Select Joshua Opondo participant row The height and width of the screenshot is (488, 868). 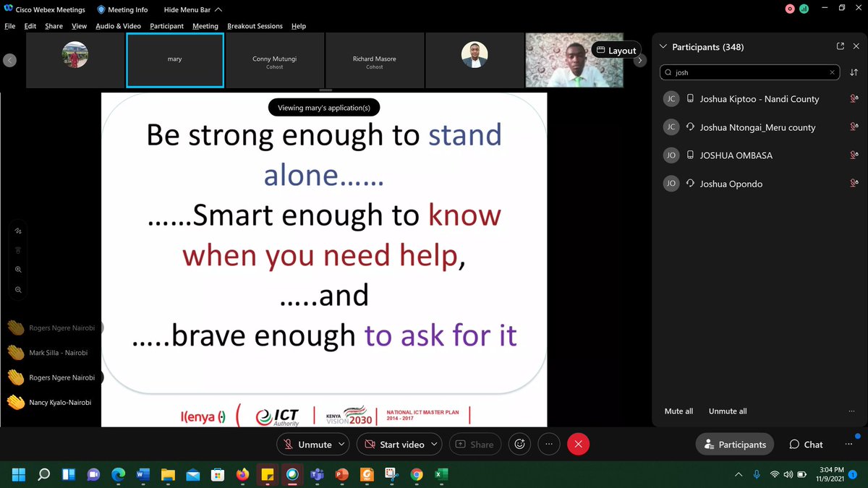(759, 184)
